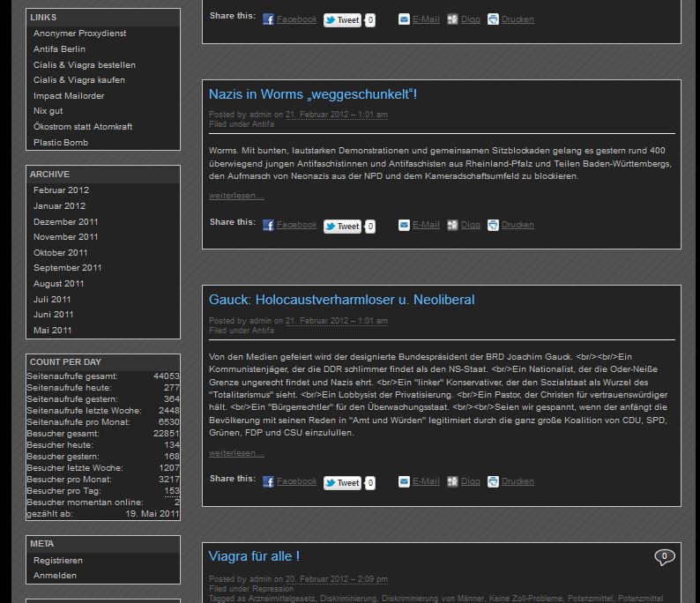The width and height of the screenshot is (700, 603).
Task: Open the Februar 2012 archive
Action: point(61,190)
